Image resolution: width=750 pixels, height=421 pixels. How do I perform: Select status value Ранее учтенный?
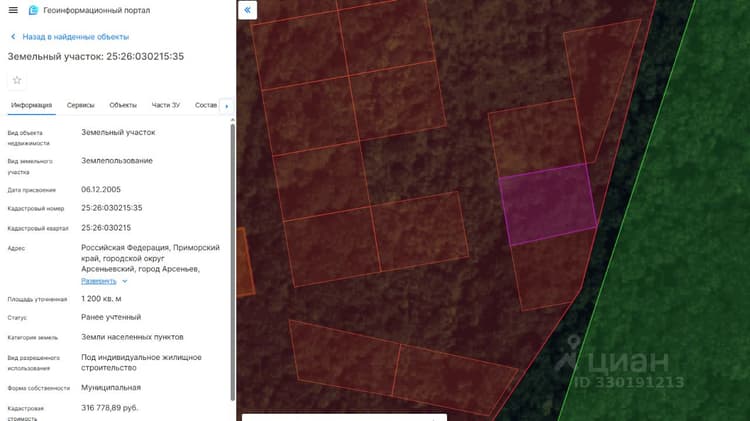tap(111, 317)
